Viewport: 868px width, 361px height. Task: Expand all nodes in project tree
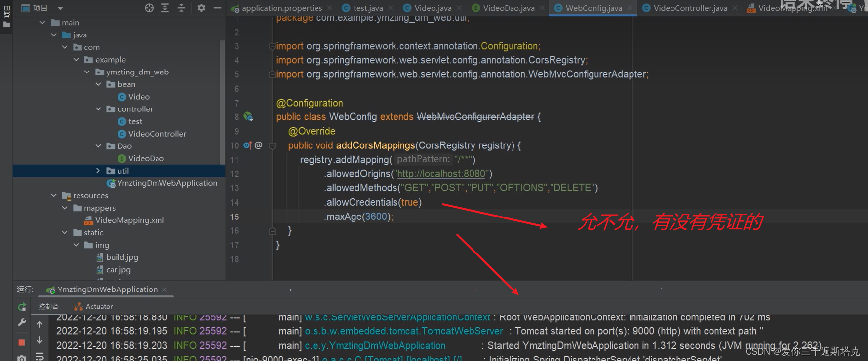pyautogui.click(x=165, y=8)
